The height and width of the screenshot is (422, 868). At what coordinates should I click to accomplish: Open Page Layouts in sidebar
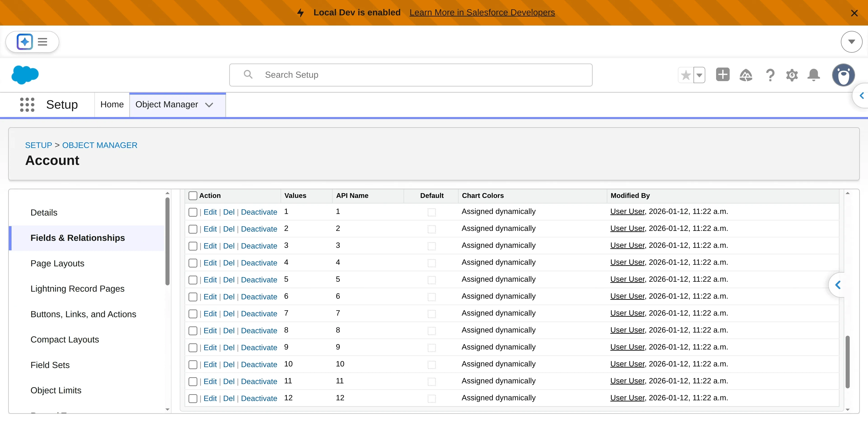tap(57, 263)
